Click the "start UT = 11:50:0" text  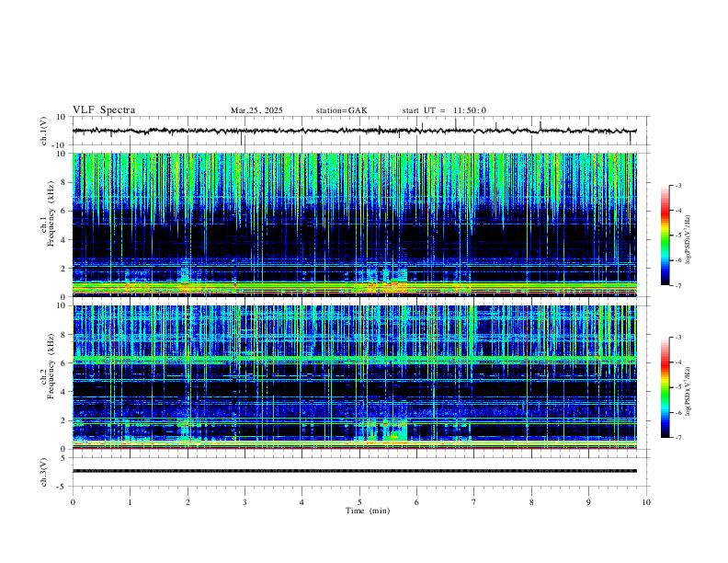pyautogui.click(x=444, y=110)
